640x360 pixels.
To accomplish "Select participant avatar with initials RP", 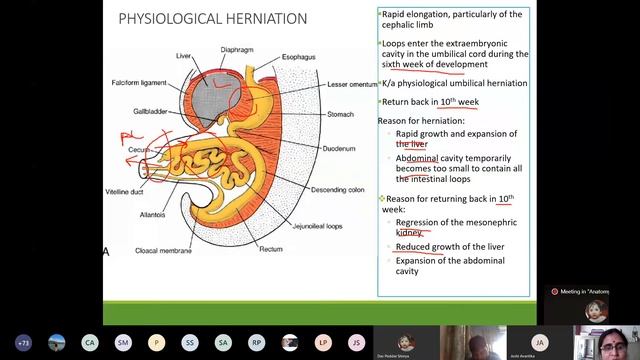I will tap(256, 343).
